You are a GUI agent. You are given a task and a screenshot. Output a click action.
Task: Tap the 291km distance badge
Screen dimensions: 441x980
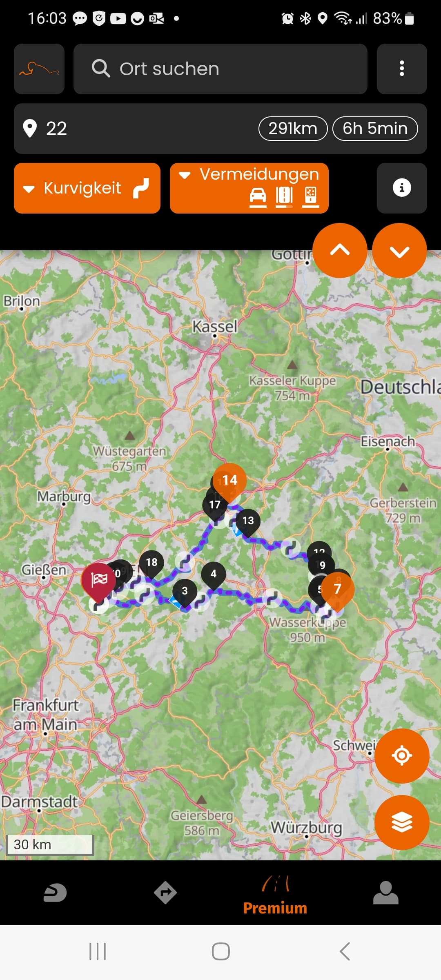click(x=293, y=129)
